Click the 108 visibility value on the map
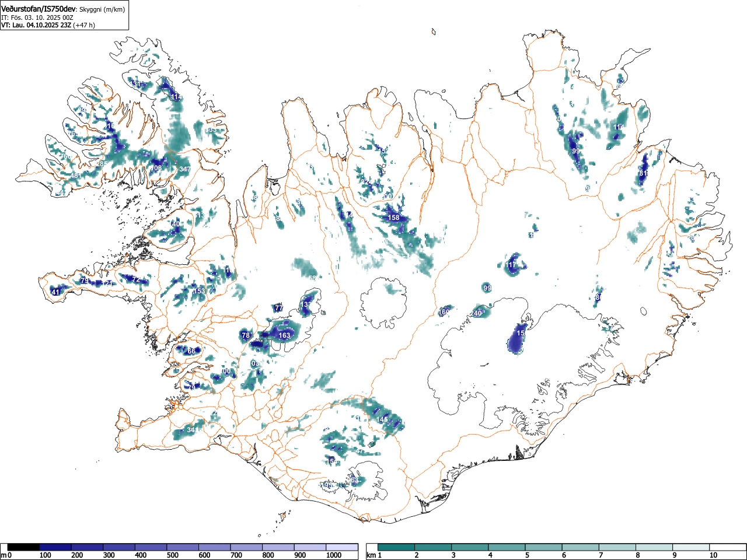 (x=156, y=168)
